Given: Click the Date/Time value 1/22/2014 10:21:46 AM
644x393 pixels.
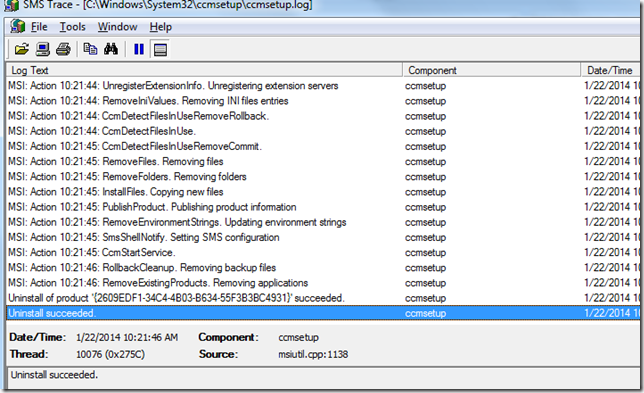Looking at the screenshot, I should pyautogui.click(x=127, y=338).
